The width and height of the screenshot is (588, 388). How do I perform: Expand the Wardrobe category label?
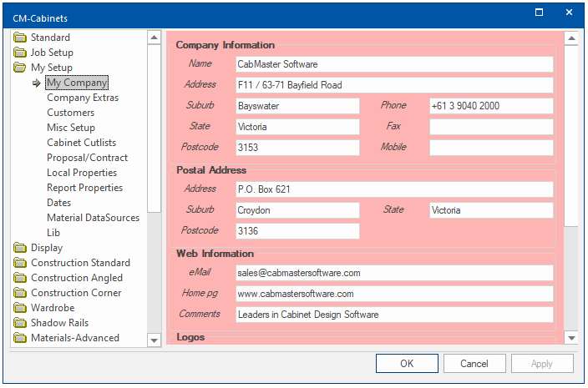(x=53, y=307)
